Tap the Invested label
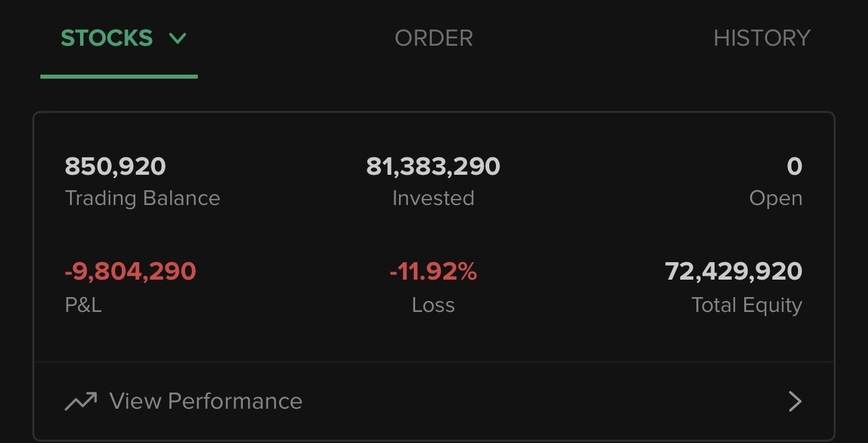 pos(433,198)
